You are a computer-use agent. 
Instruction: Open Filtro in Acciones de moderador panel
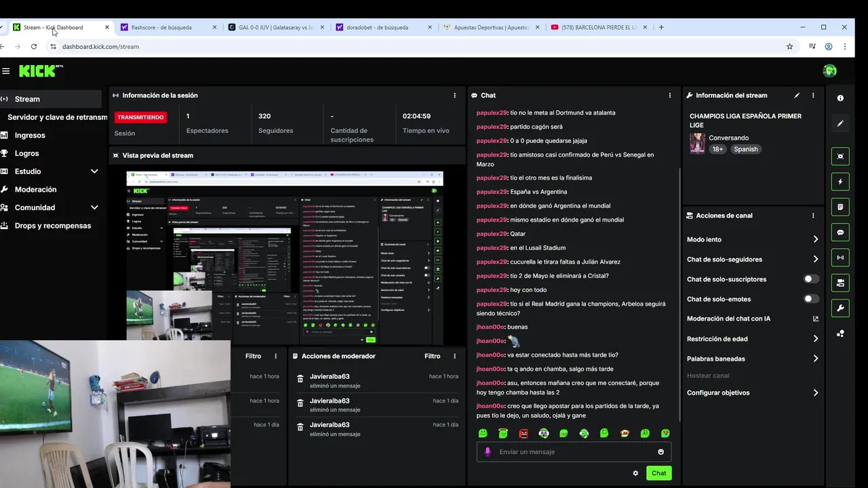click(432, 356)
